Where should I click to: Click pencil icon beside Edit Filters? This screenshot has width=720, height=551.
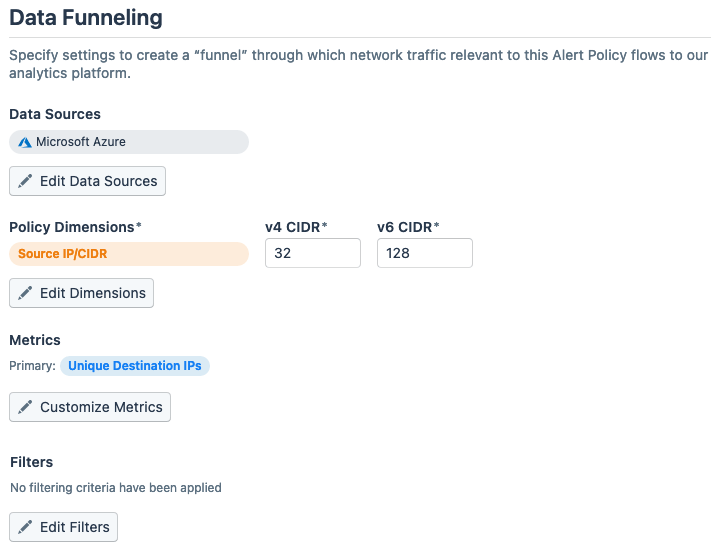click(26, 527)
